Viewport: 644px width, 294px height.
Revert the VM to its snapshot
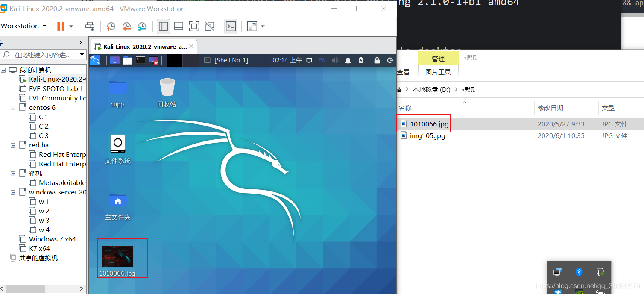click(126, 26)
